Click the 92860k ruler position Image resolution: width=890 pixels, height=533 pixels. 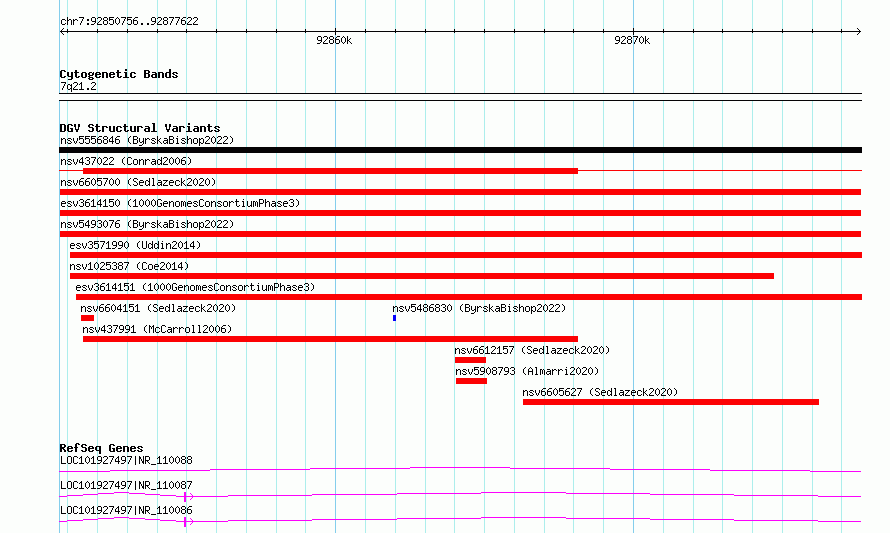[334, 40]
